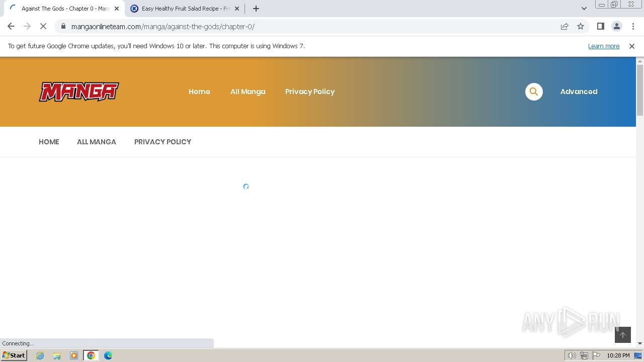Click the back-to-top arrow button

[x=623, y=335]
